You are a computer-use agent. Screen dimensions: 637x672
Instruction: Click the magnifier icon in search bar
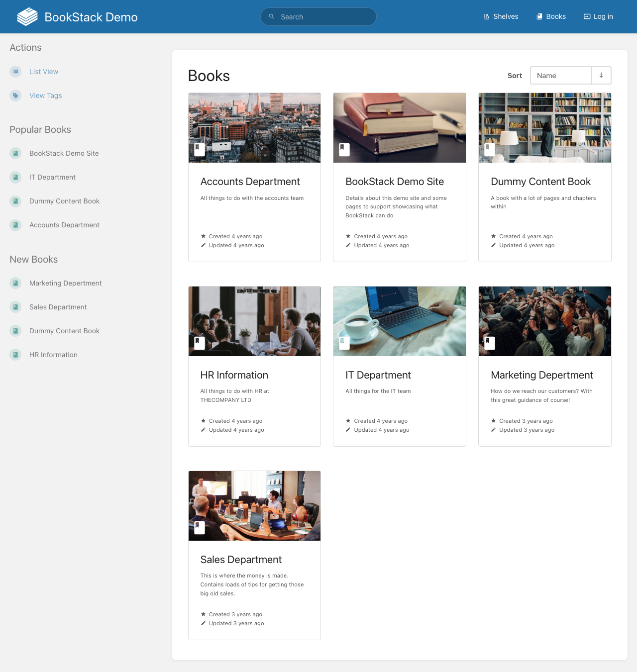click(272, 16)
